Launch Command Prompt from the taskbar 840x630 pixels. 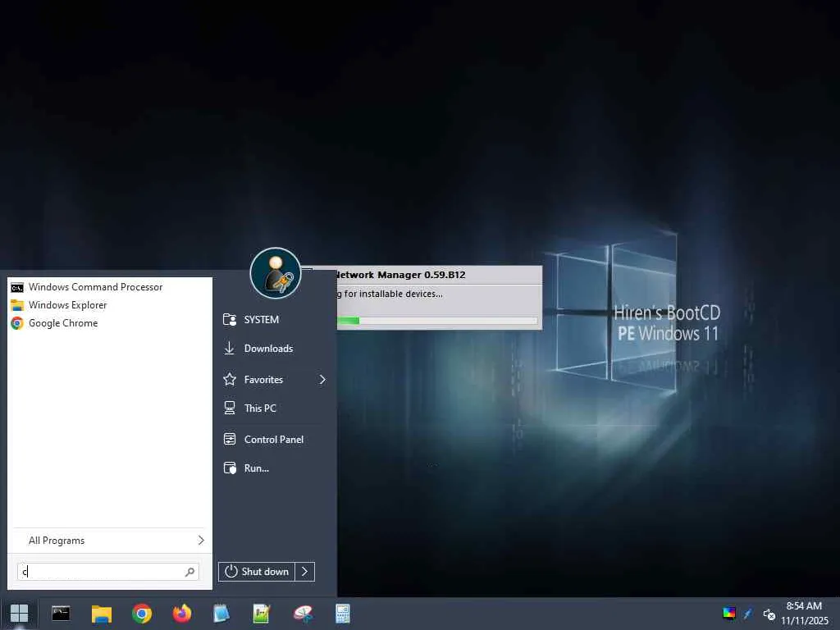(x=61, y=614)
